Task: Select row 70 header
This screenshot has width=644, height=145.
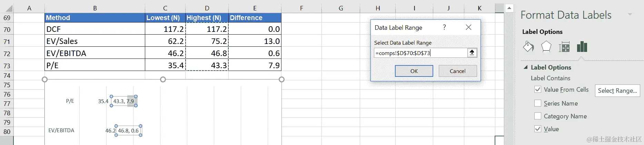Action: tap(7, 29)
